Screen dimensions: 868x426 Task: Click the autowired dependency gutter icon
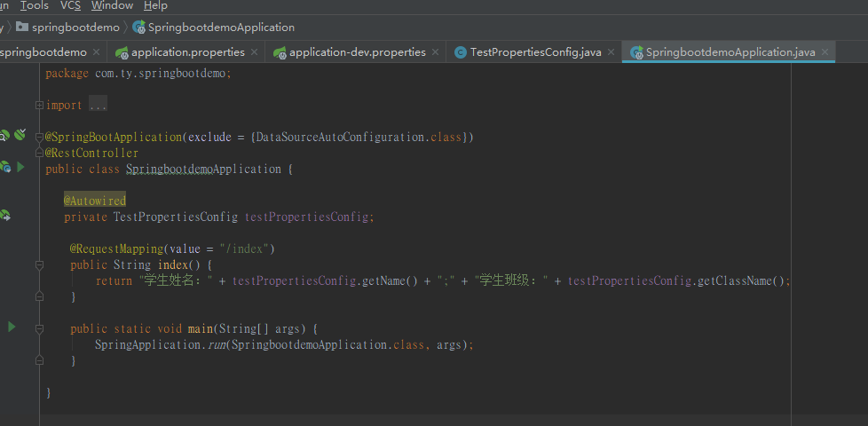click(5, 215)
